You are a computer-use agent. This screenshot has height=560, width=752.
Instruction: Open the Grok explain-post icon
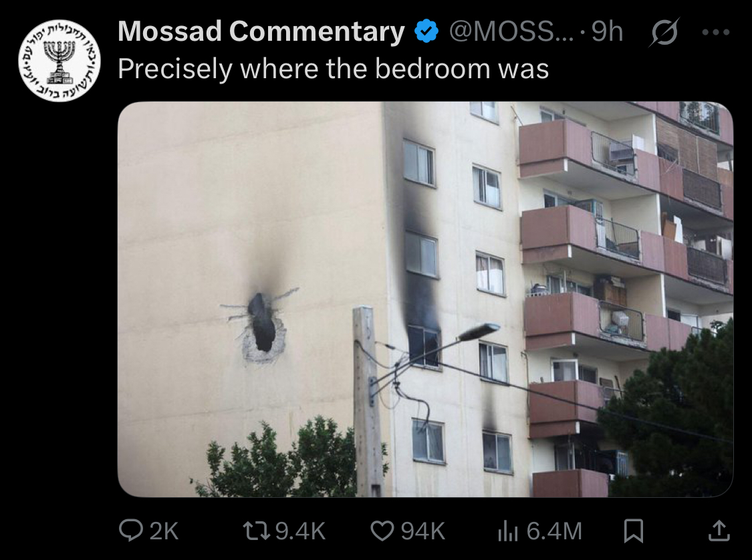click(x=664, y=32)
